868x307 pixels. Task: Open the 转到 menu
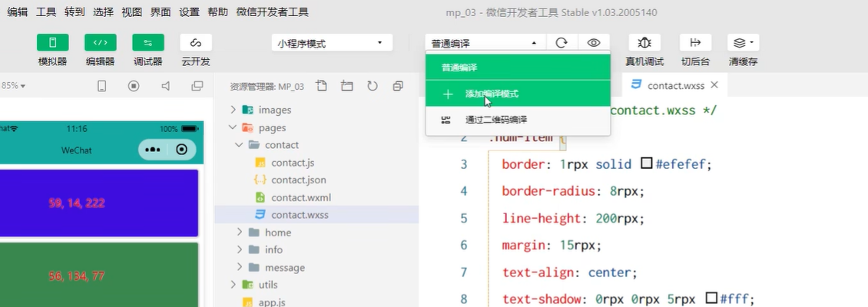coord(75,12)
